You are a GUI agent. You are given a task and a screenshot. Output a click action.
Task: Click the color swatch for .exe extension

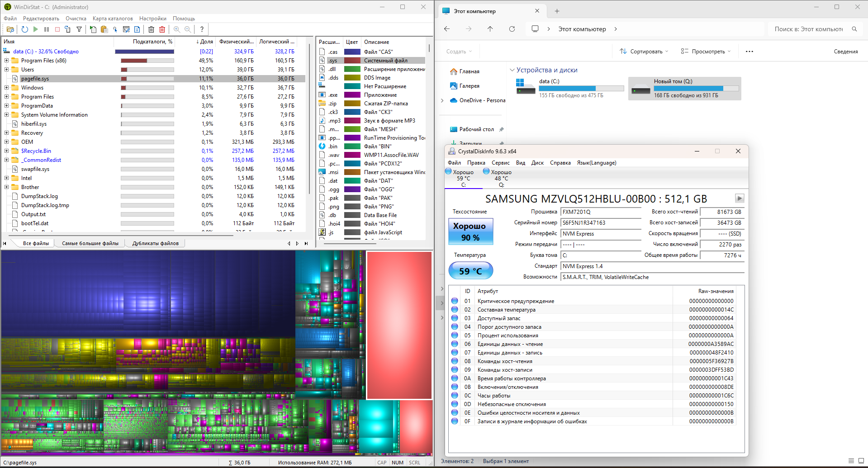(x=352, y=95)
